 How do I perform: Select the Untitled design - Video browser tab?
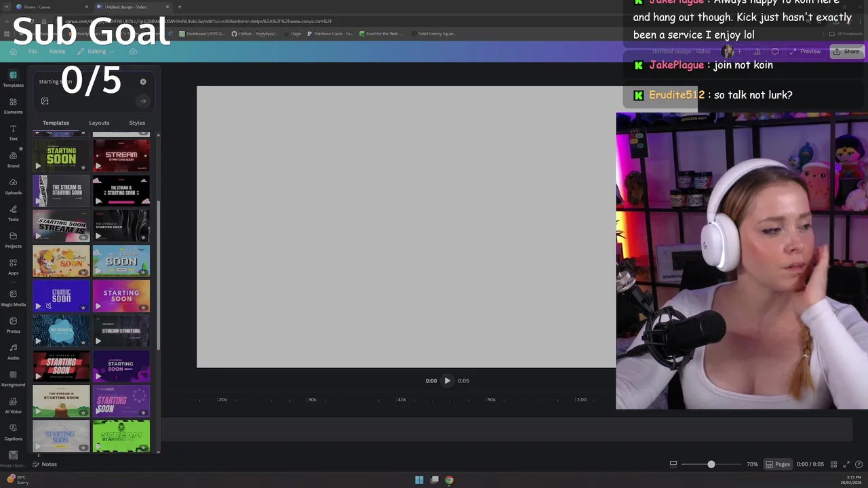coord(132,7)
